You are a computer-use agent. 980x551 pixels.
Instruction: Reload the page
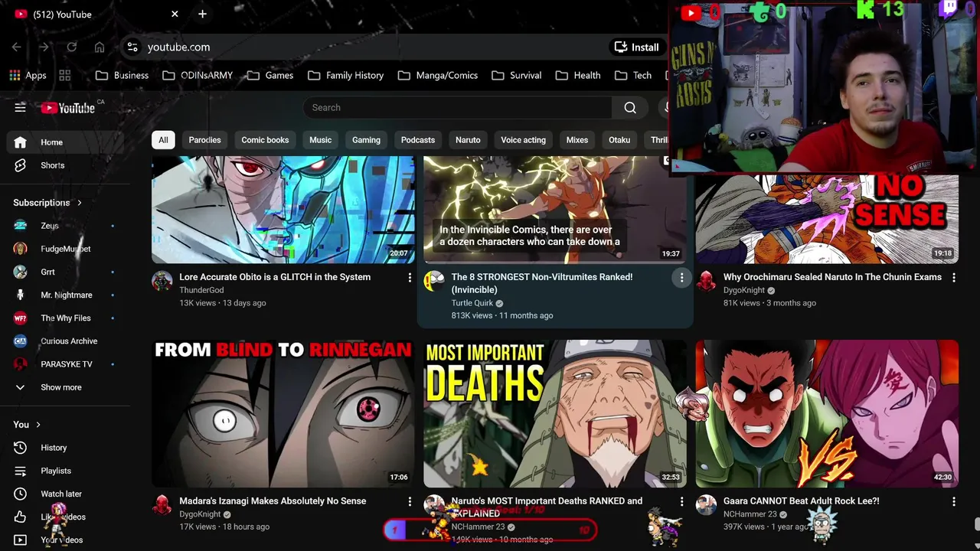click(72, 47)
